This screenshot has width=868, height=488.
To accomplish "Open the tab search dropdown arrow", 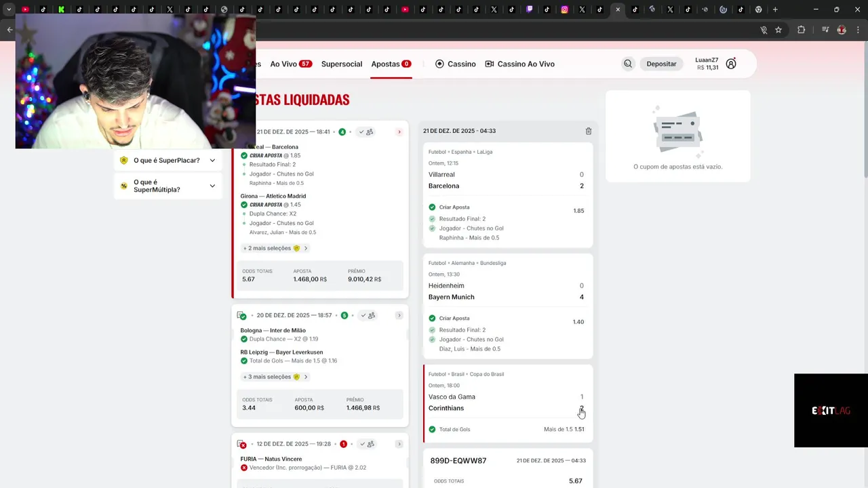I will [9, 9].
